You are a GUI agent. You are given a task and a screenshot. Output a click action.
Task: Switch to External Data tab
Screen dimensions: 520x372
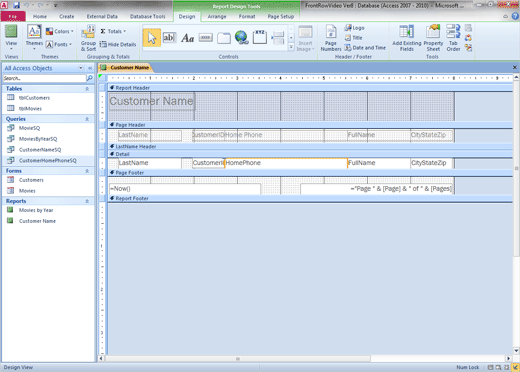coord(102,16)
